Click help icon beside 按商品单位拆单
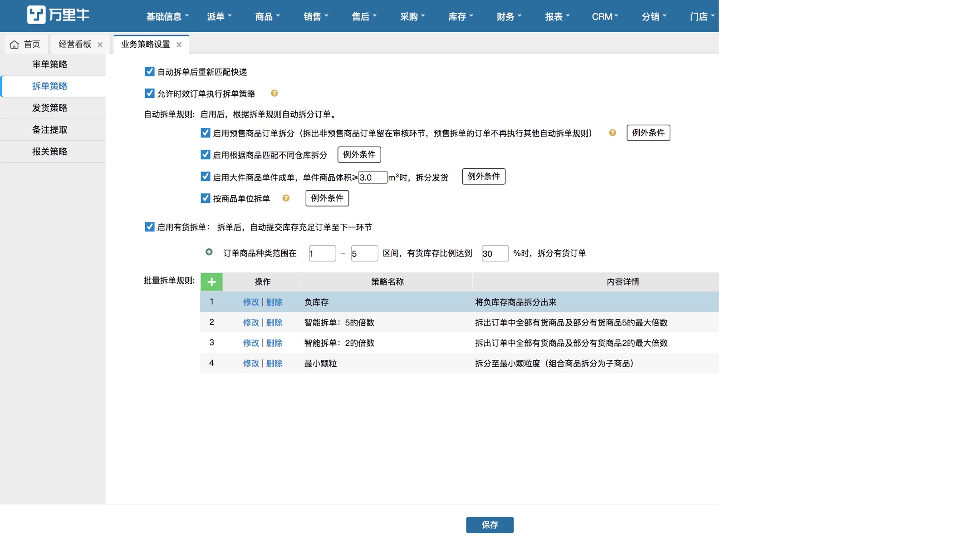 [x=286, y=198]
